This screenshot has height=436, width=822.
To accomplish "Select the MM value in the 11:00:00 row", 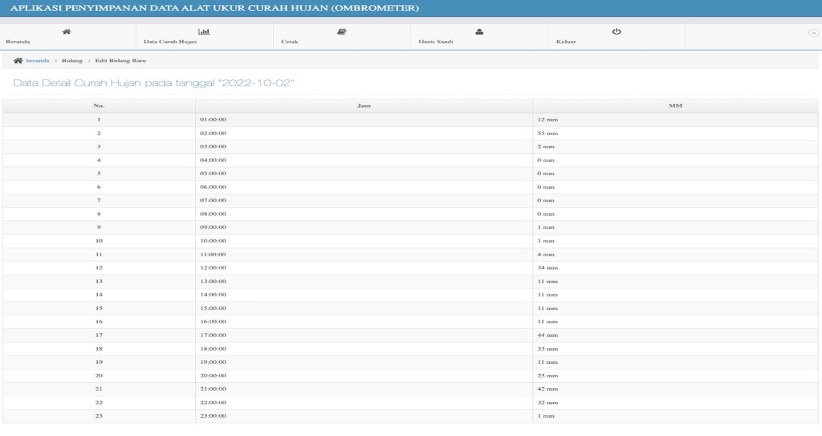I will [546, 254].
